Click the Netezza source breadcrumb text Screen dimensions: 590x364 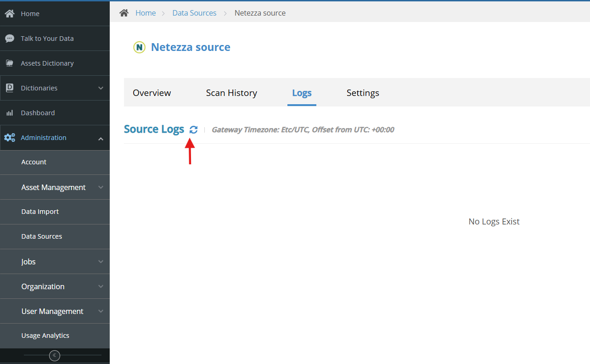click(x=260, y=13)
